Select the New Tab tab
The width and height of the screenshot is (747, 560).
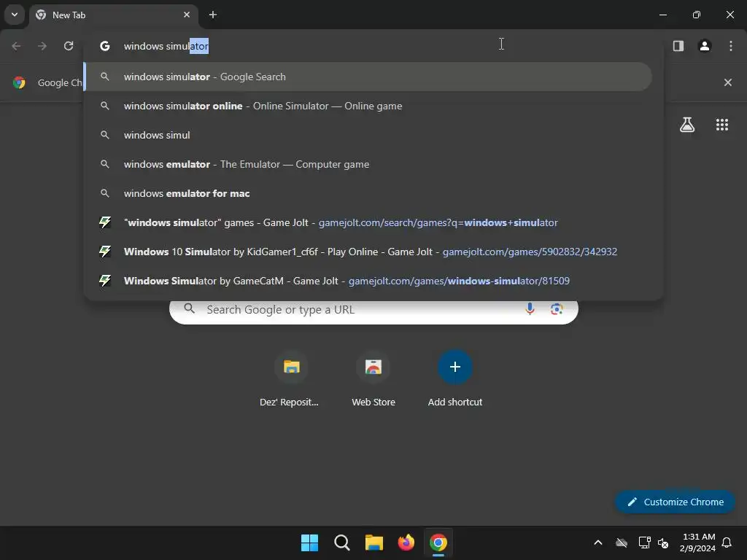(113, 15)
